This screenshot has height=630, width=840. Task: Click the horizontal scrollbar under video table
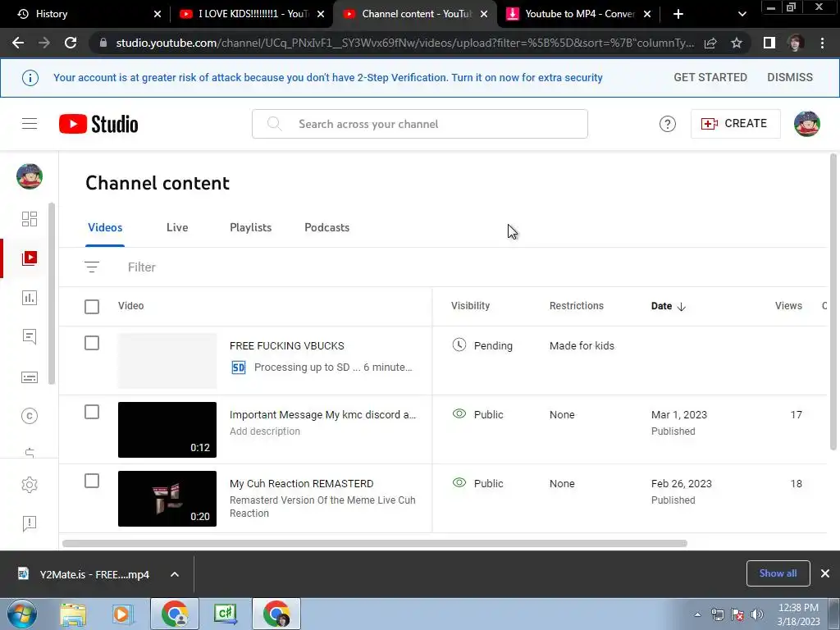[374, 543]
